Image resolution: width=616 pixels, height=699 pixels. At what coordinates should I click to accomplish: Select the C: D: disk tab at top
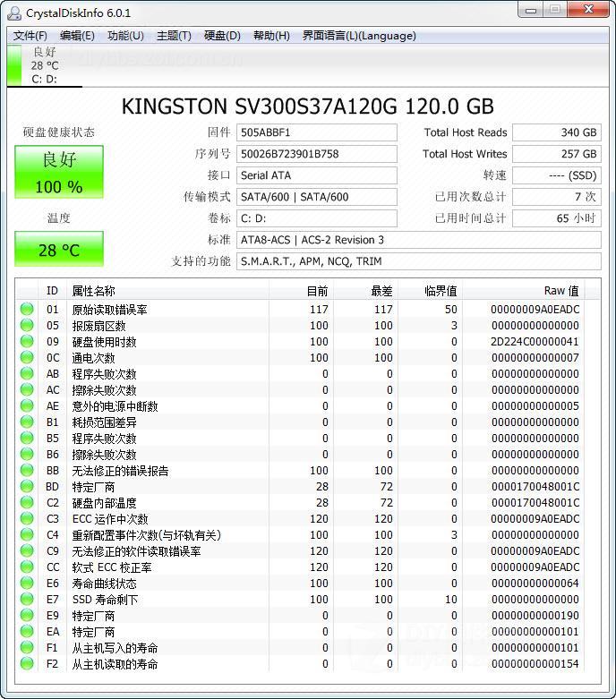[x=44, y=65]
